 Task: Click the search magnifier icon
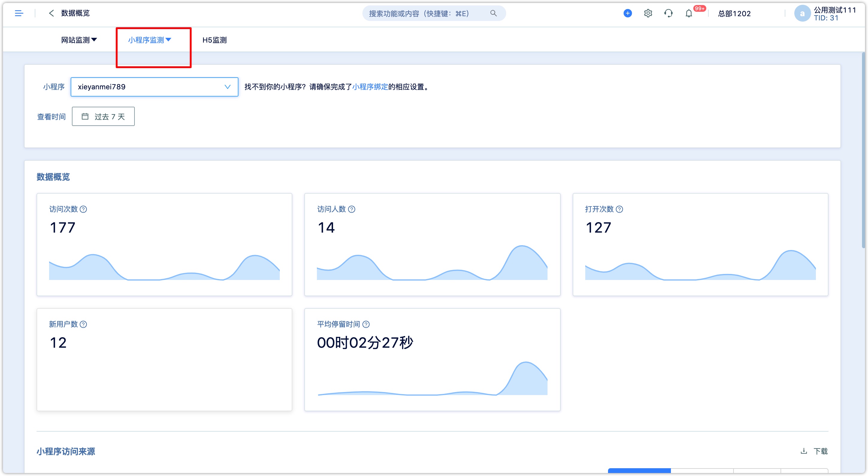coord(493,13)
